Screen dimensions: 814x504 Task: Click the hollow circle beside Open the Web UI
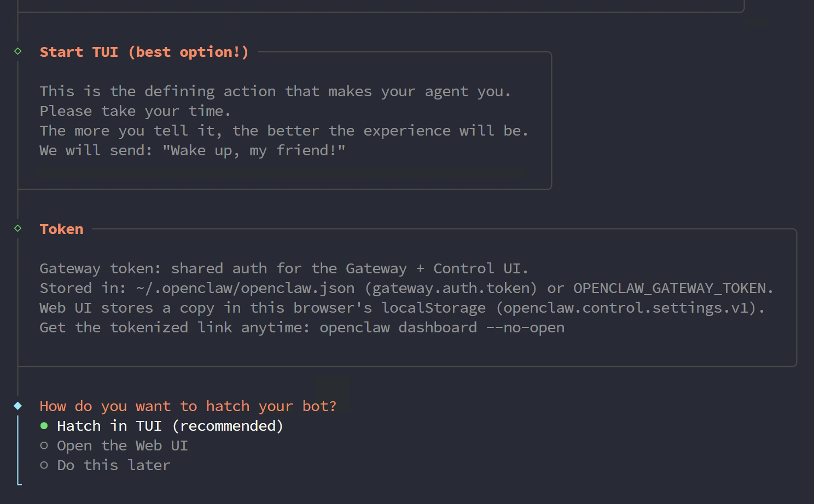(x=44, y=446)
